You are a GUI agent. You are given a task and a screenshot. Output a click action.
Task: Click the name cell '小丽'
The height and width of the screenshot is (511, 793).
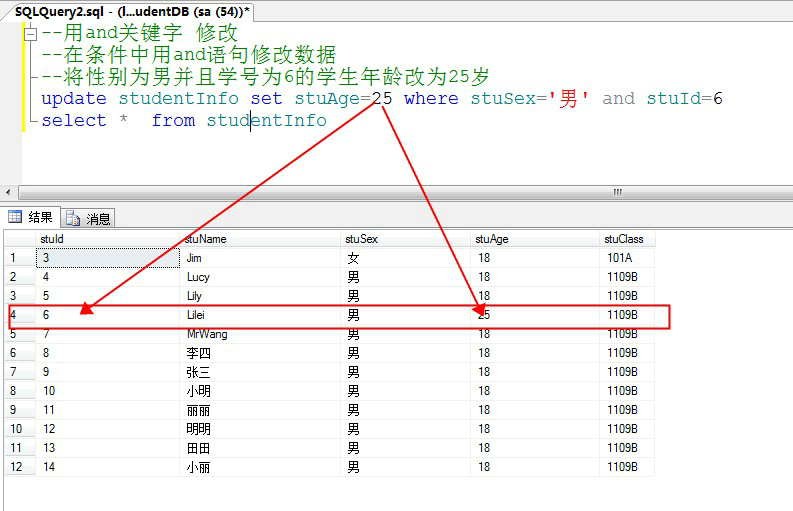tap(260, 466)
